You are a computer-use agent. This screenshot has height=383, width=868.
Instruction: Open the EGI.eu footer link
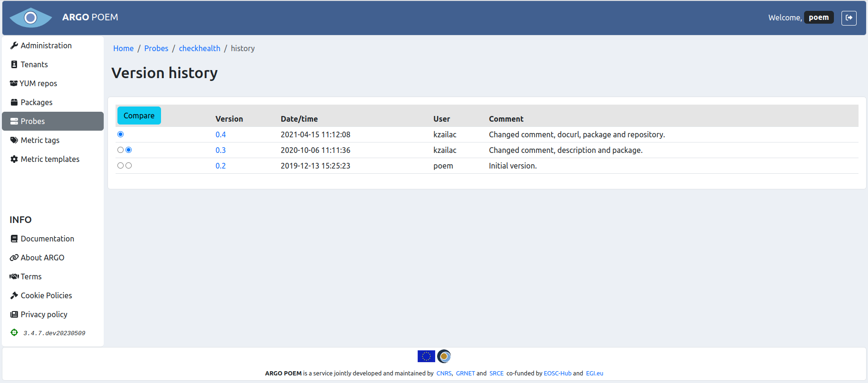(x=595, y=373)
